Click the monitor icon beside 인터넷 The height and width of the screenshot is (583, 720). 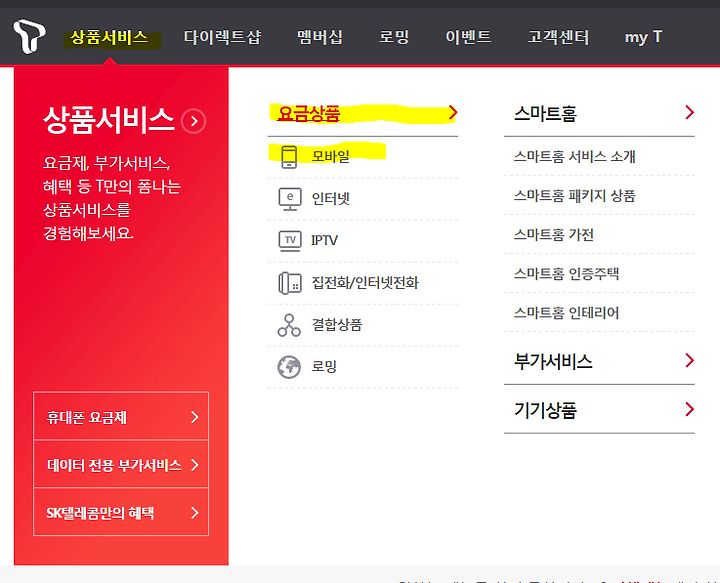290,199
